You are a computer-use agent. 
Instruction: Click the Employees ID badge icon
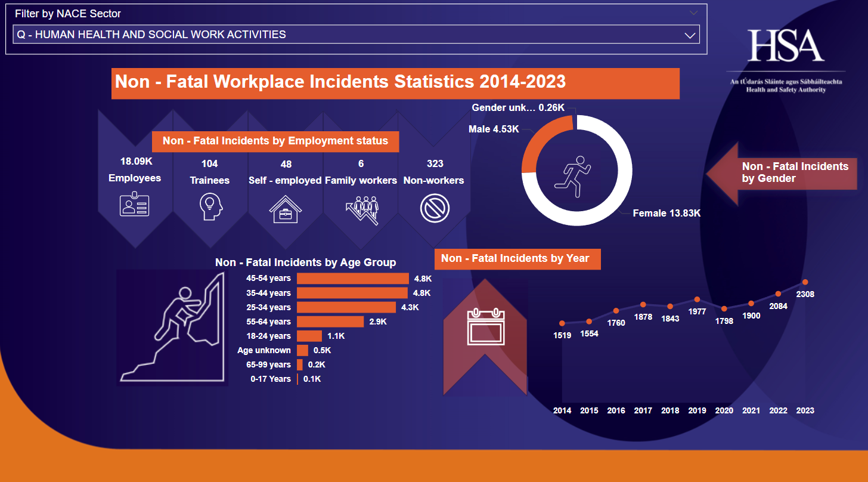point(135,205)
